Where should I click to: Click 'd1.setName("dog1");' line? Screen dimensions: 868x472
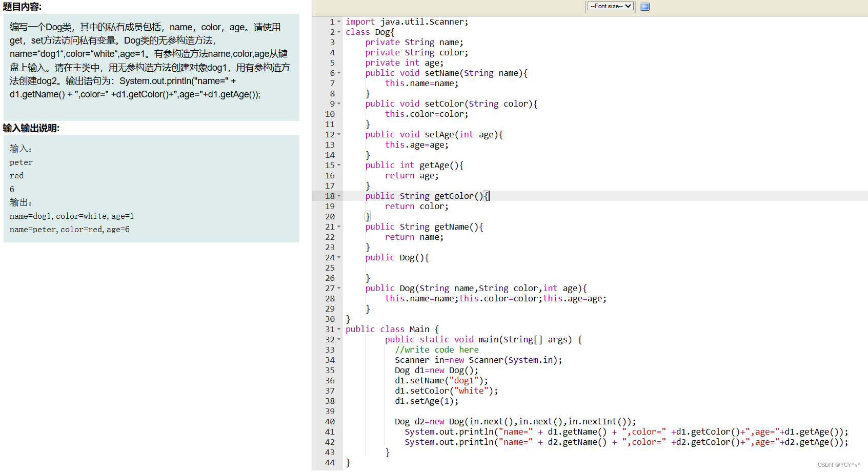pyautogui.click(x=441, y=380)
